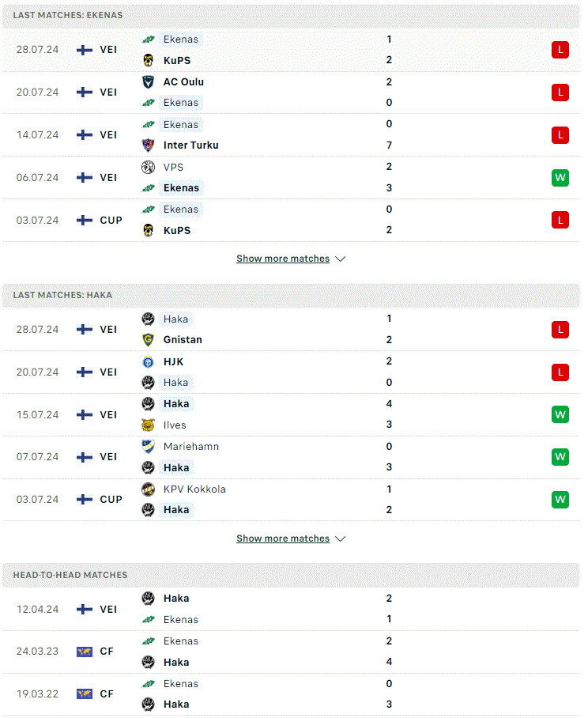Select the 14.07.24 Ekenas vs Inter Turku match row

tap(291, 135)
